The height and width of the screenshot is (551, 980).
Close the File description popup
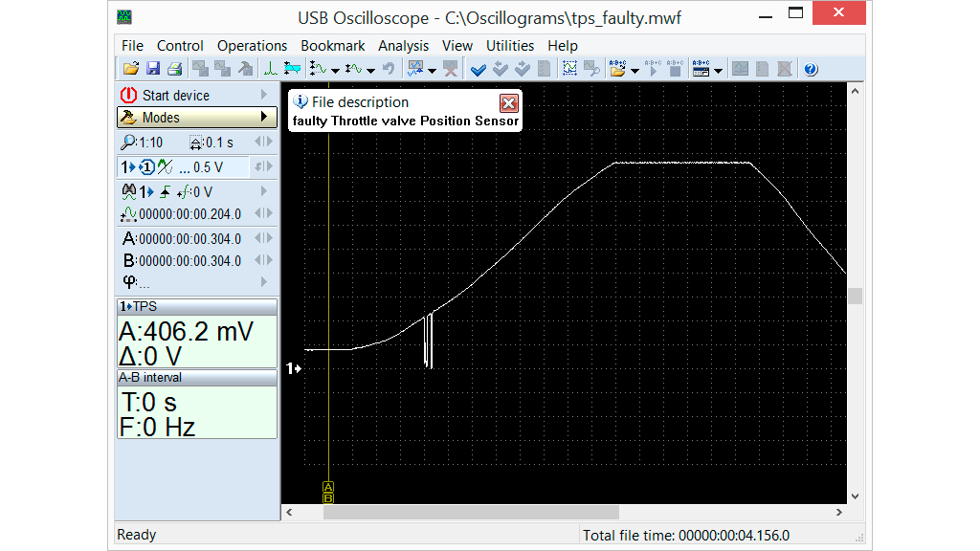tap(509, 102)
